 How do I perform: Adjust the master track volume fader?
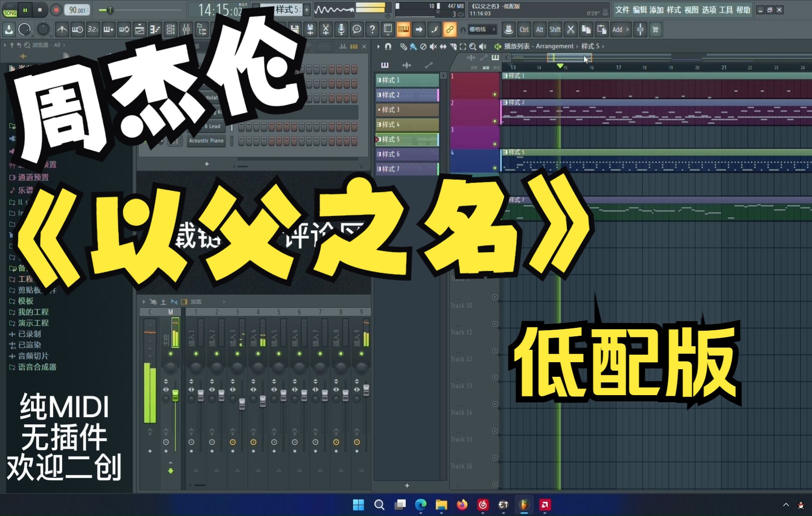175,395
